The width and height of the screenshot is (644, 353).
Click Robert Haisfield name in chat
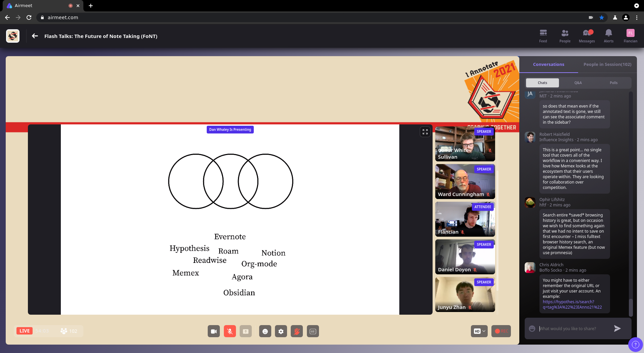555,134
